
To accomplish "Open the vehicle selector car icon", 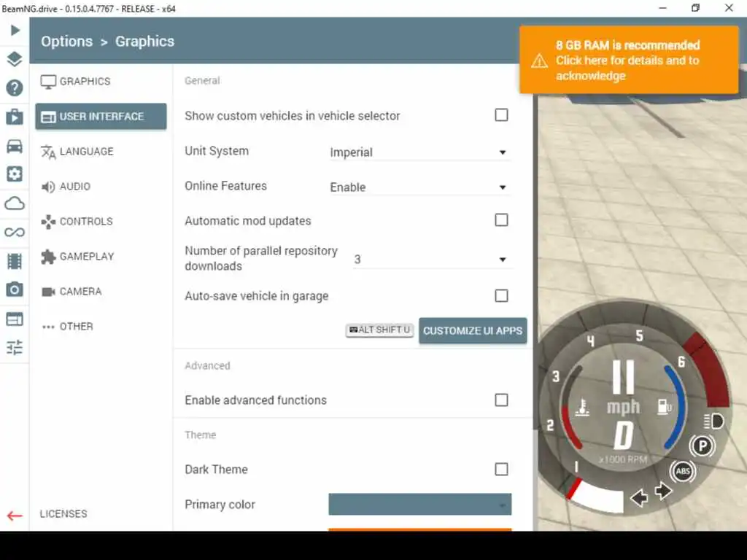I will pyautogui.click(x=15, y=146).
